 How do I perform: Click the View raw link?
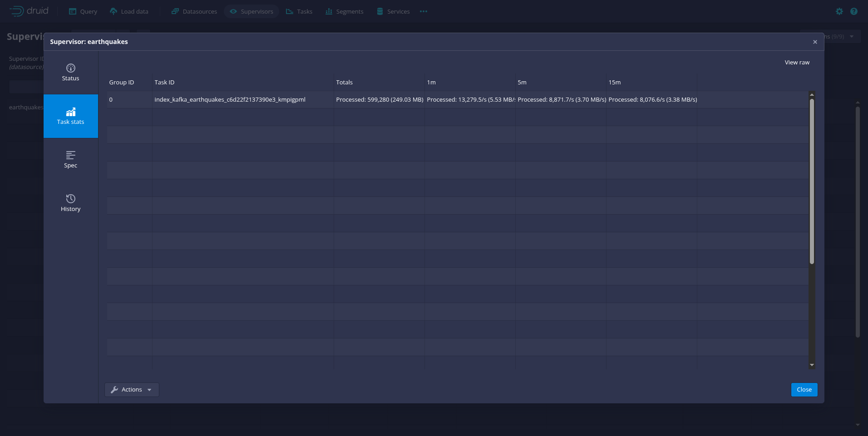point(797,63)
